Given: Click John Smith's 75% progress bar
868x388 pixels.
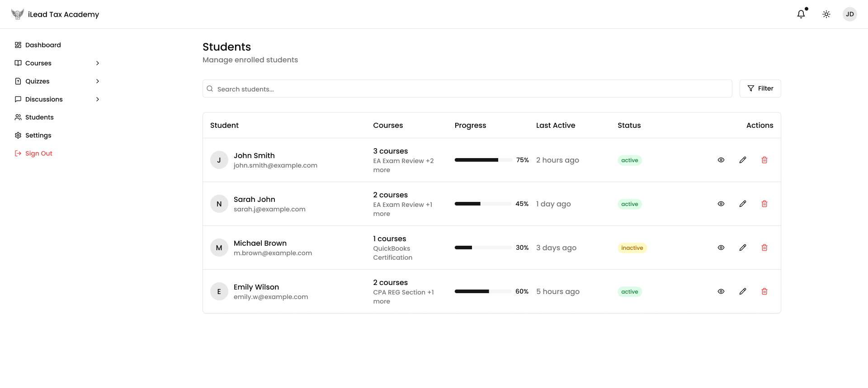Looking at the screenshot, I should 483,160.
